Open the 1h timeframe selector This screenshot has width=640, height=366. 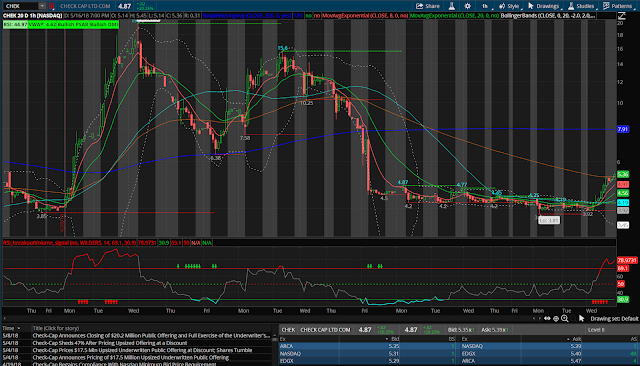(485, 6)
